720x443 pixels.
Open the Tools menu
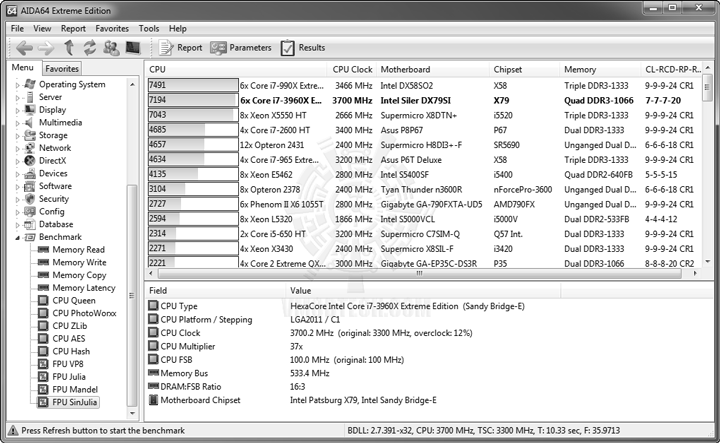coord(149,28)
